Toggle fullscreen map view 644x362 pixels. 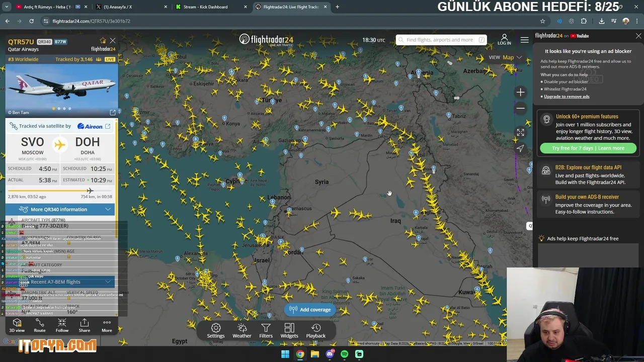tap(520, 132)
